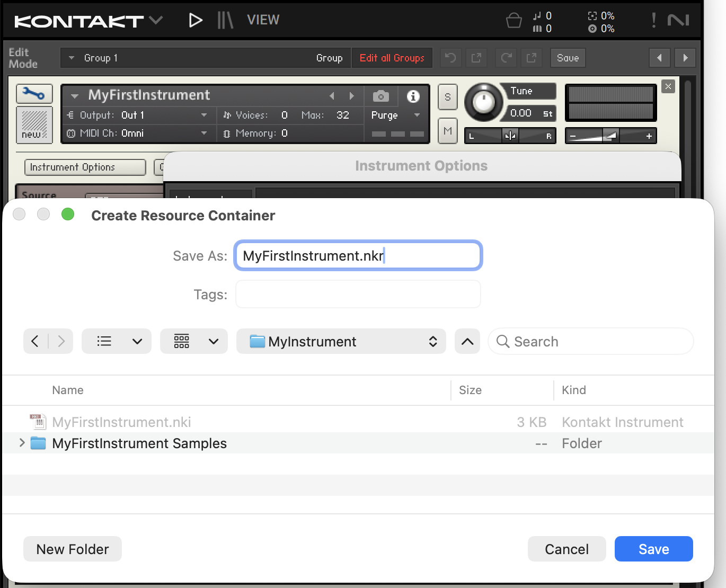The height and width of the screenshot is (588, 726).
Task: Click the exclamation warning icon
Action: pyautogui.click(x=653, y=21)
